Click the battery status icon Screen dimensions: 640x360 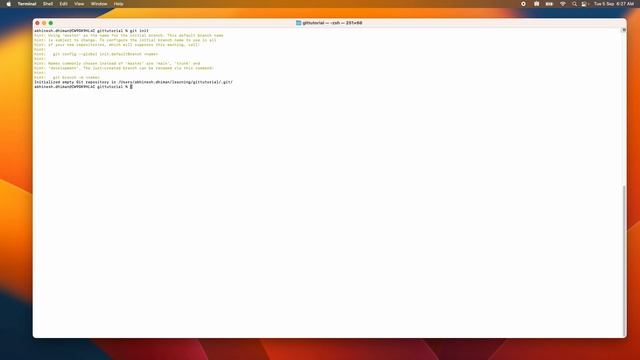pos(549,4)
